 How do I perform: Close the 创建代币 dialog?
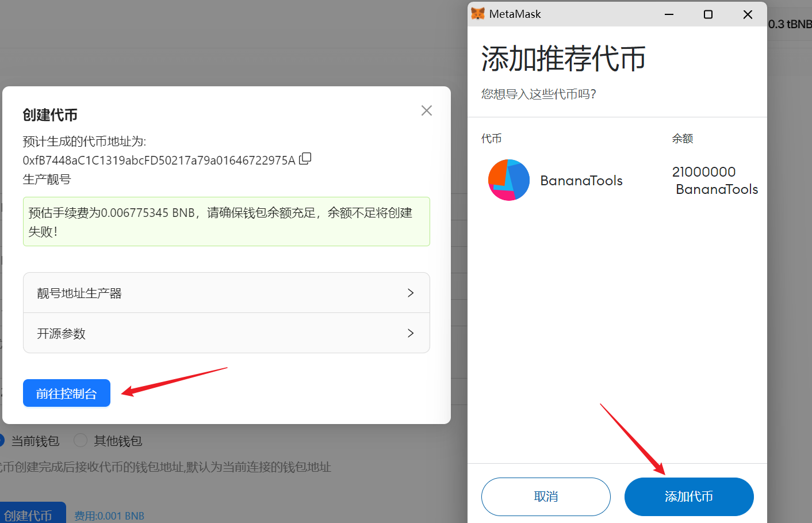(426, 110)
